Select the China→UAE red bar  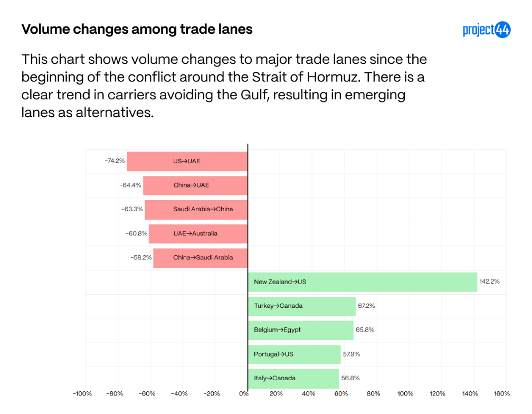[x=195, y=186]
